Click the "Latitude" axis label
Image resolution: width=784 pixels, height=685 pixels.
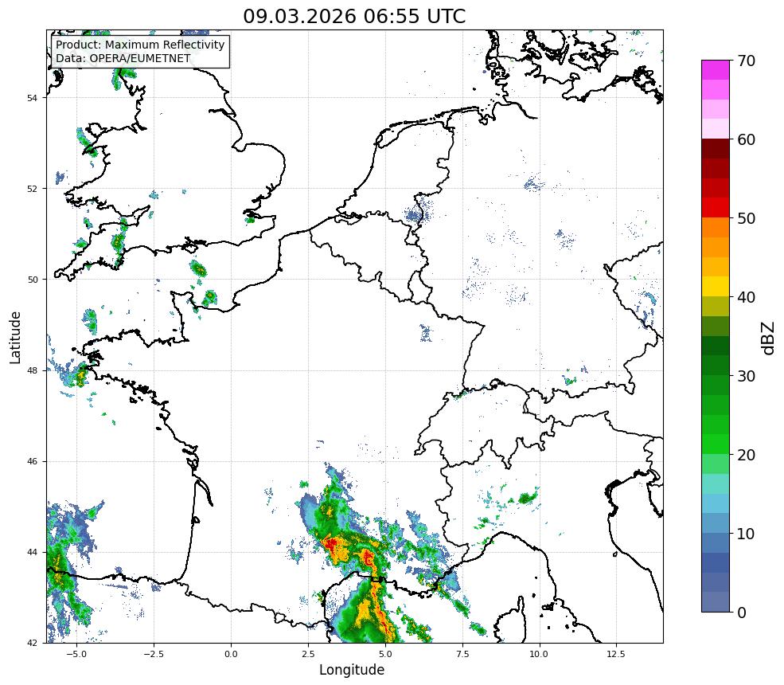click(15, 337)
